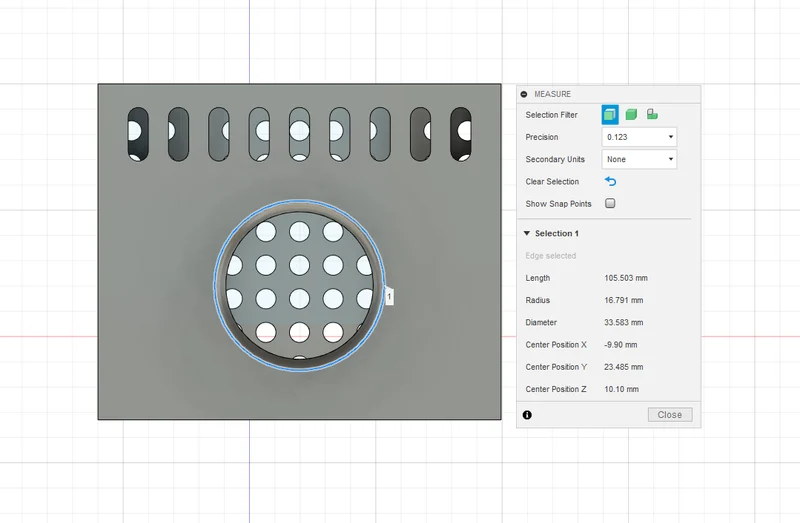Click the selection marker label 1 on the model
Image resolution: width=800 pixels, height=523 pixels.
(389, 296)
